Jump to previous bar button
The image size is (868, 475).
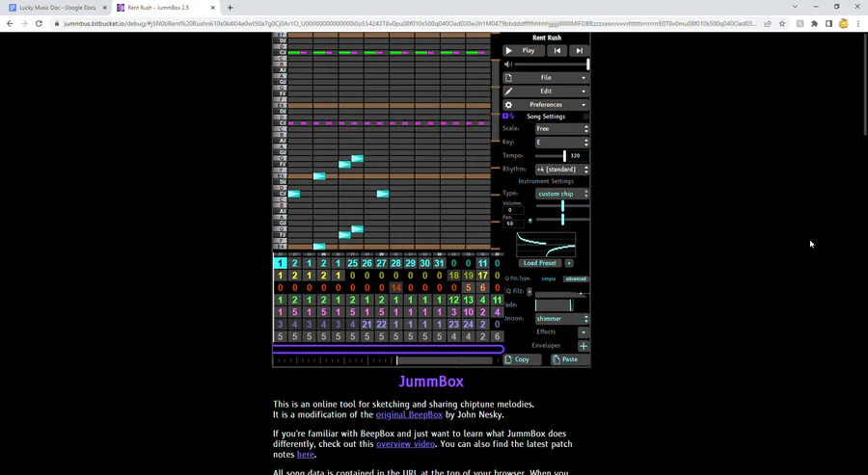coord(557,50)
